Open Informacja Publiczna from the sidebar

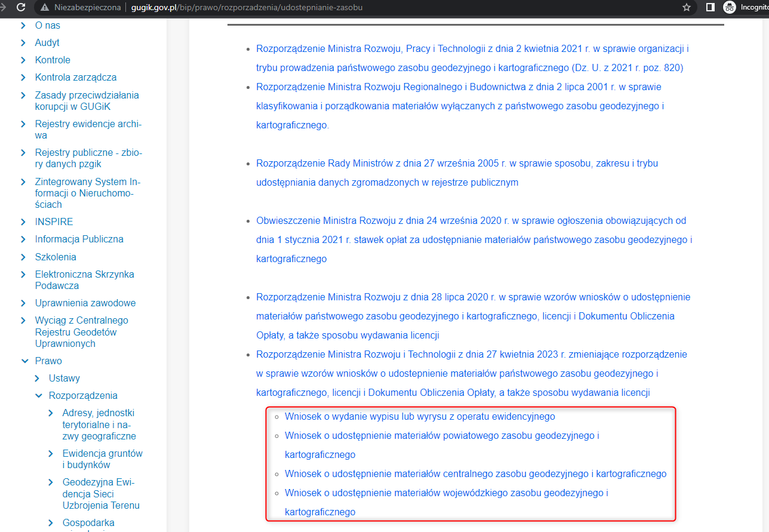click(78, 239)
